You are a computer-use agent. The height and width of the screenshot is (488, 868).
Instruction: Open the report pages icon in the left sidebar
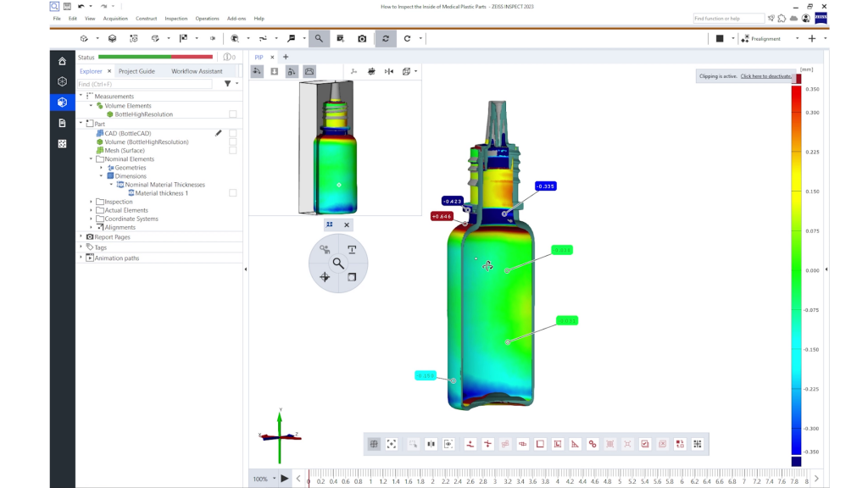[62, 123]
